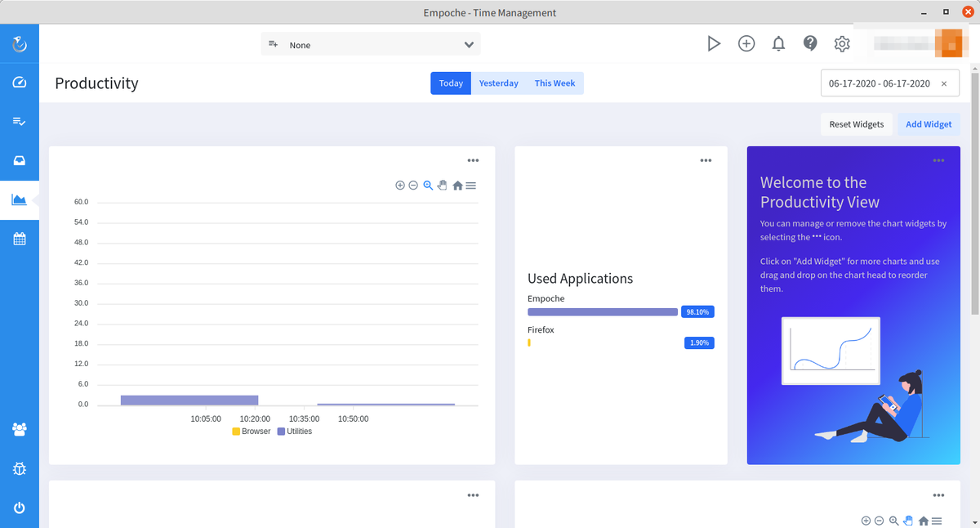Click the Empoche application label

(546, 298)
